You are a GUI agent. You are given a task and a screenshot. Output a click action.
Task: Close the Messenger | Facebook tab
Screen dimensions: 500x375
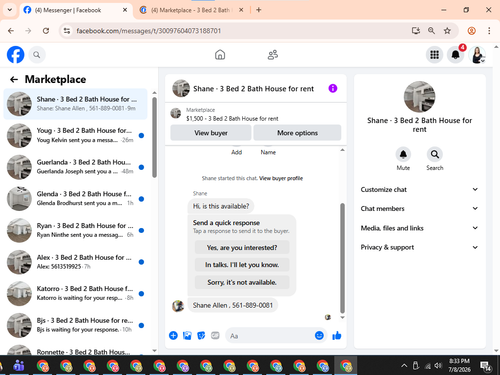click(x=125, y=10)
